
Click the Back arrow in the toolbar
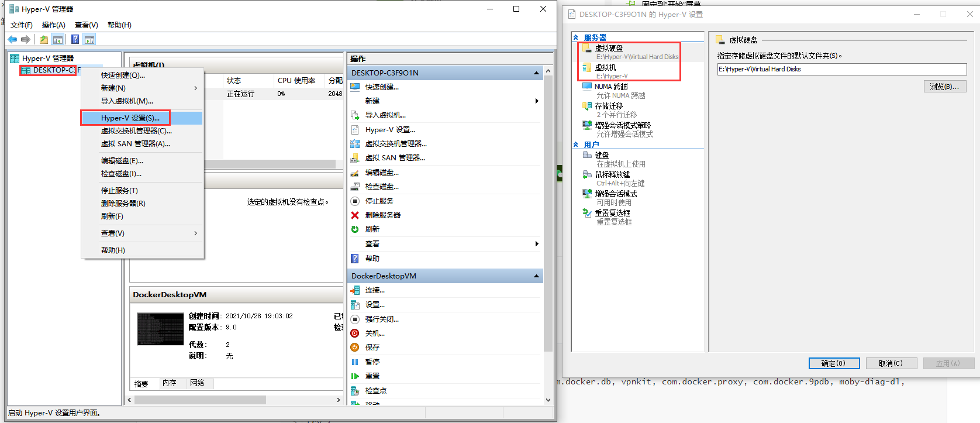pyautogui.click(x=12, y=39)
